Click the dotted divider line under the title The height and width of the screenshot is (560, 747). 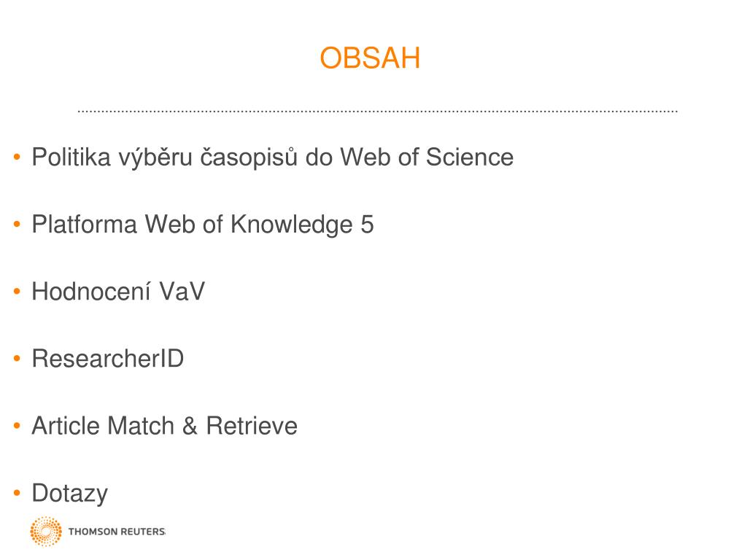tap(377, 112)
